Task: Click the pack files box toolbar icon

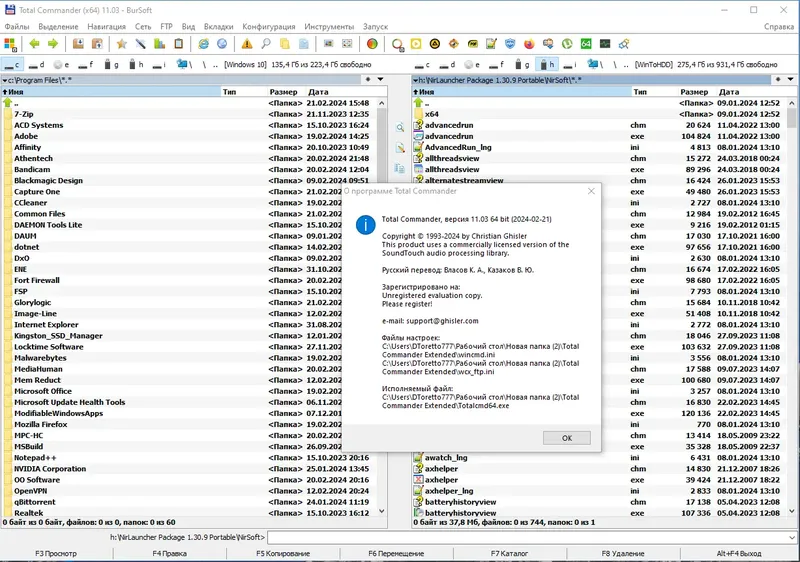Action: pos(78,44)
